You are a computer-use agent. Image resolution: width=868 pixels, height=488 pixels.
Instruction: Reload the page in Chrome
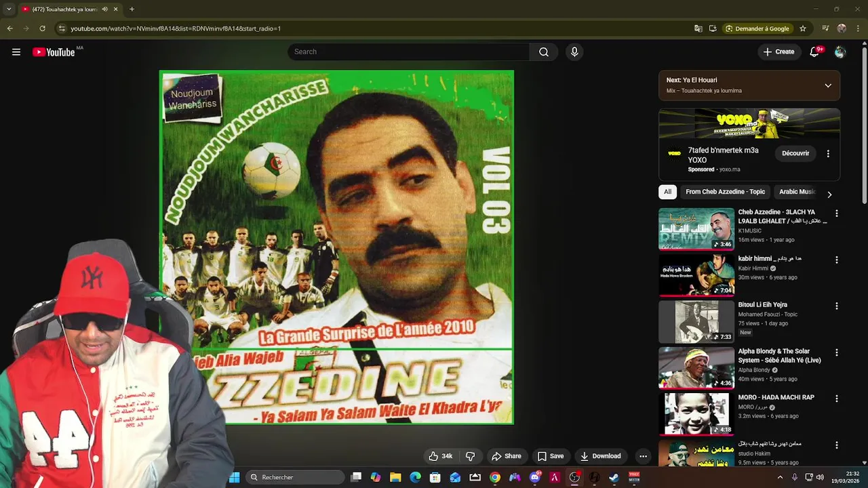[x=42, y=28]
